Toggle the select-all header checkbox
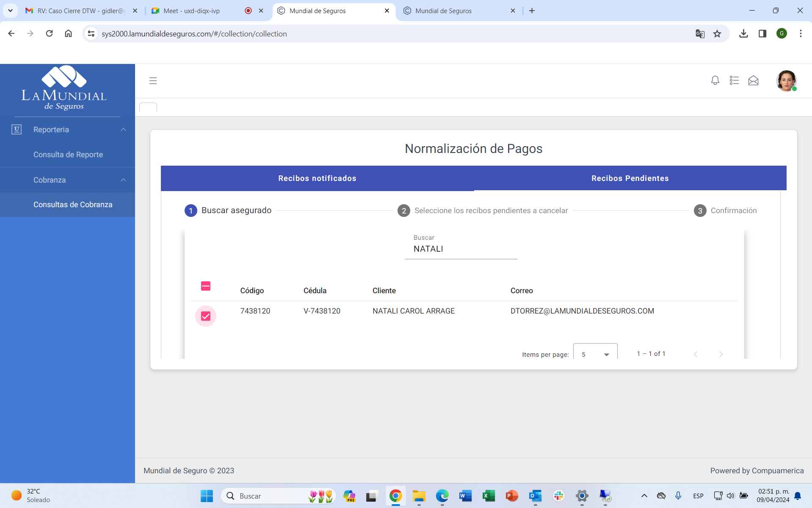Viewport: 812px width, 508px height. [x=206, y=286]
